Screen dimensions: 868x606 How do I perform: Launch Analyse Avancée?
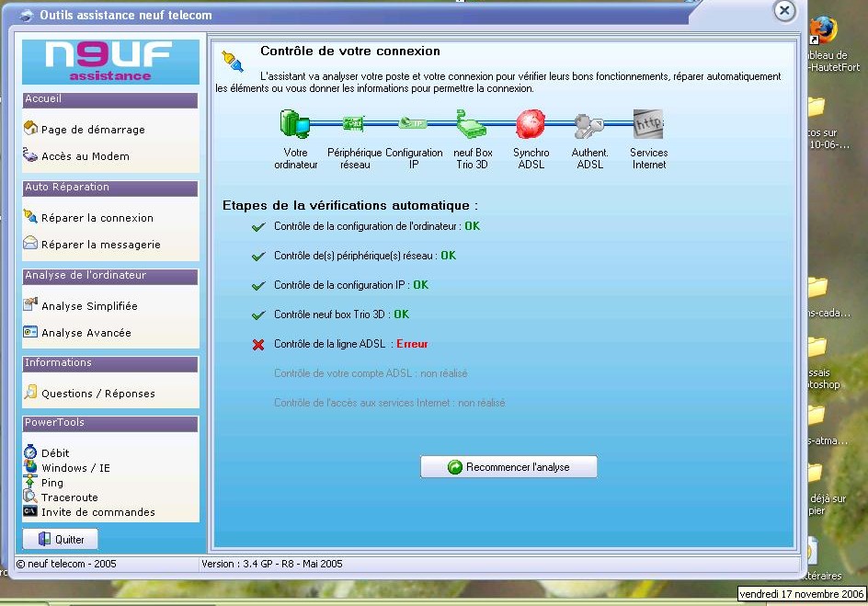86,333
